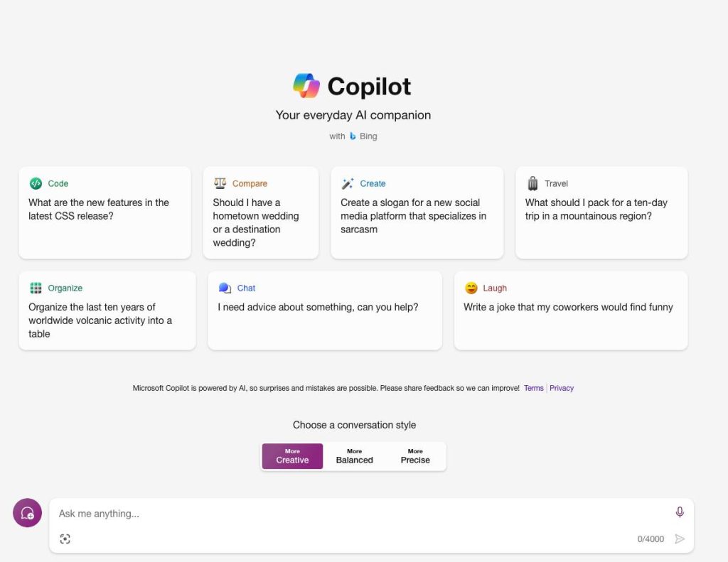Click the Compare scales icon
Viewport: 728px width, 562px height.
click(221, 183)
